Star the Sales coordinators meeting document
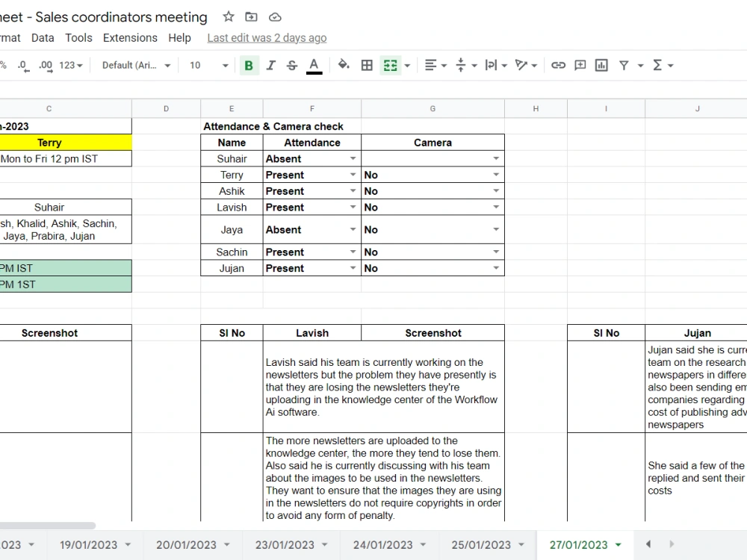This screenshot has width=747, height=560. [229, 17]
